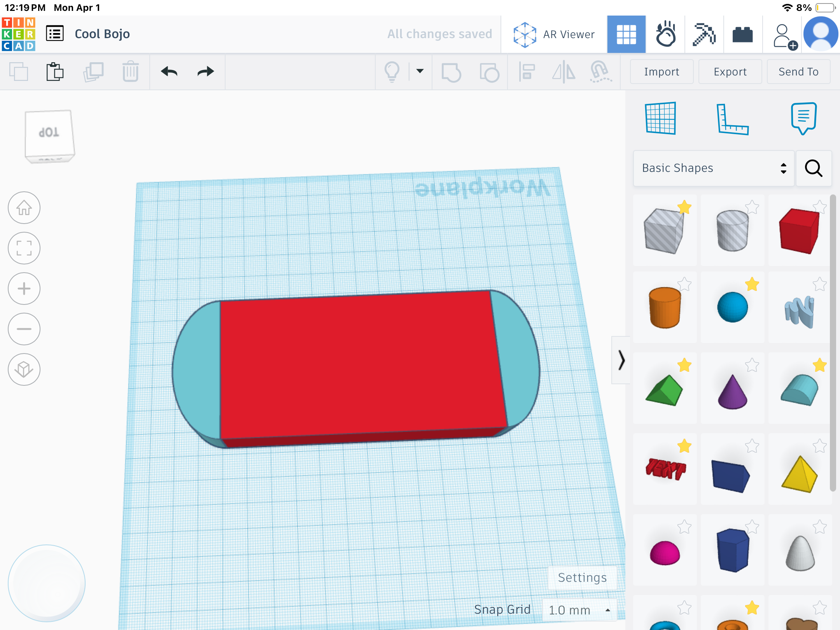Click the Home view button
This screenshot has width=840, height=630.
coord(24,208)
